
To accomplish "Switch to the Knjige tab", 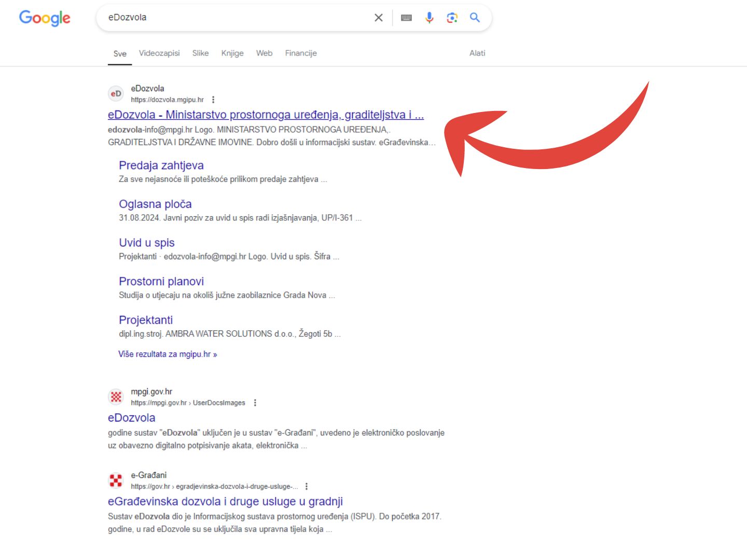I will [232, 53].
